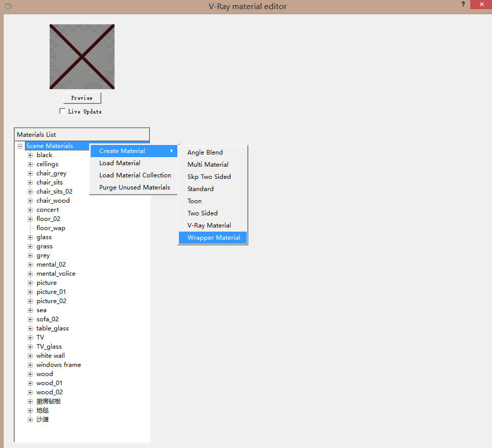This screenshot has height=448, width=492.
Task: Create a Two Sided material
Action: [x=213, y=213]
